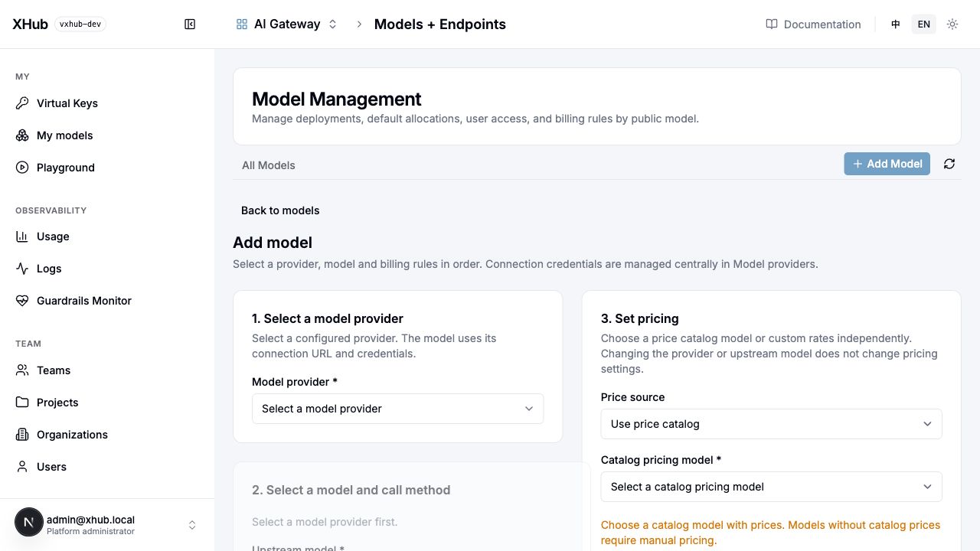This screenshot has width=980, height=551.
Task: Click the Virtual Keys key icon
Action: coord(22,103)
